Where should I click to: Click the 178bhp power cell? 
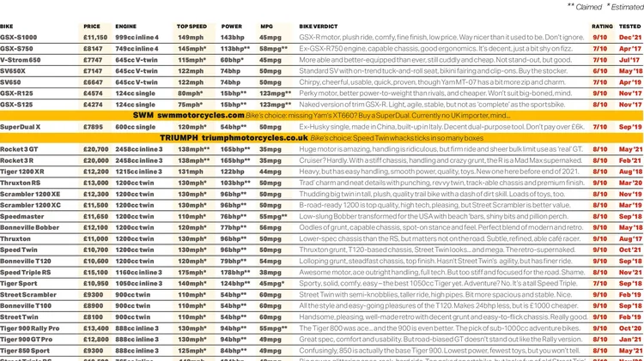[235, 272]
